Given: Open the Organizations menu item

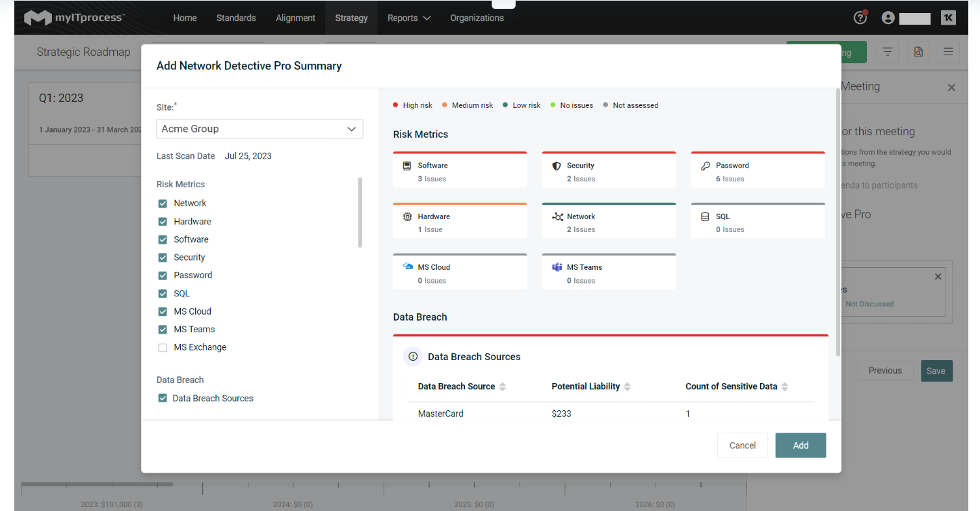Looking at the screenshot, I should pyautogui.click(x=477, y=18).
